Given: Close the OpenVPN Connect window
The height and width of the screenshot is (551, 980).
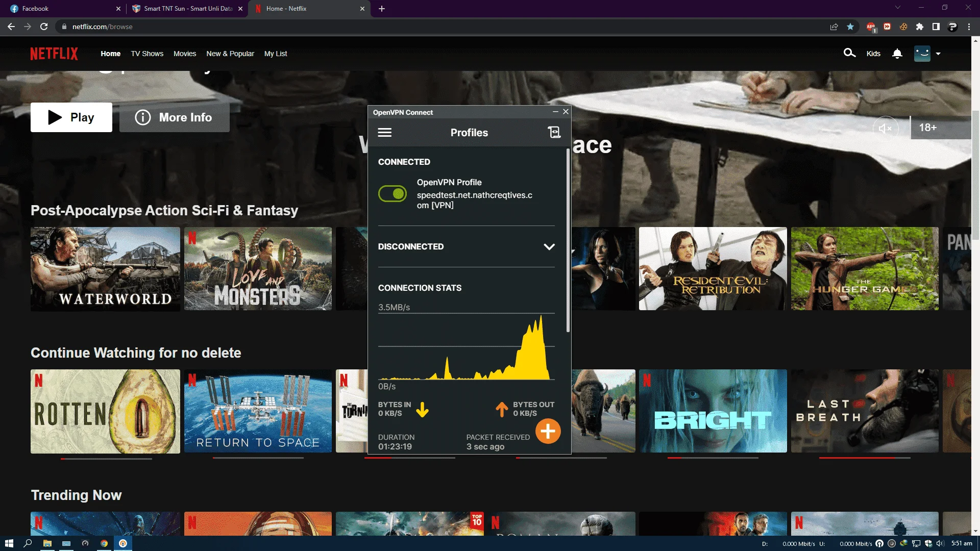Looking at the screenshot, I should [566, 112].
